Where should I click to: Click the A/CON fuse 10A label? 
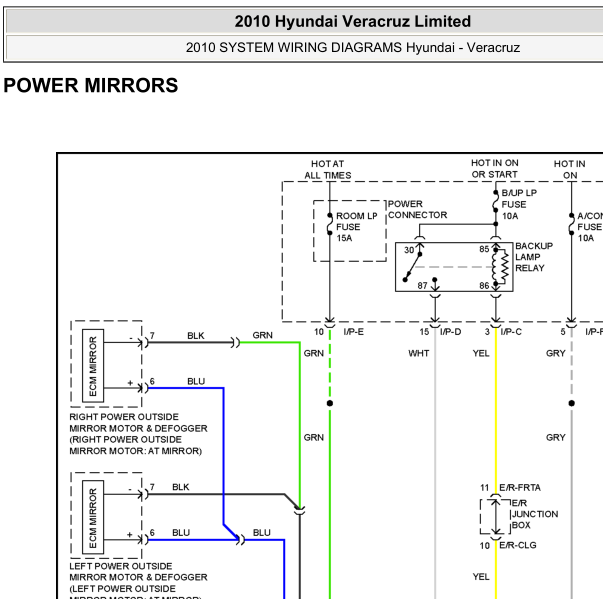coord(590,227)
